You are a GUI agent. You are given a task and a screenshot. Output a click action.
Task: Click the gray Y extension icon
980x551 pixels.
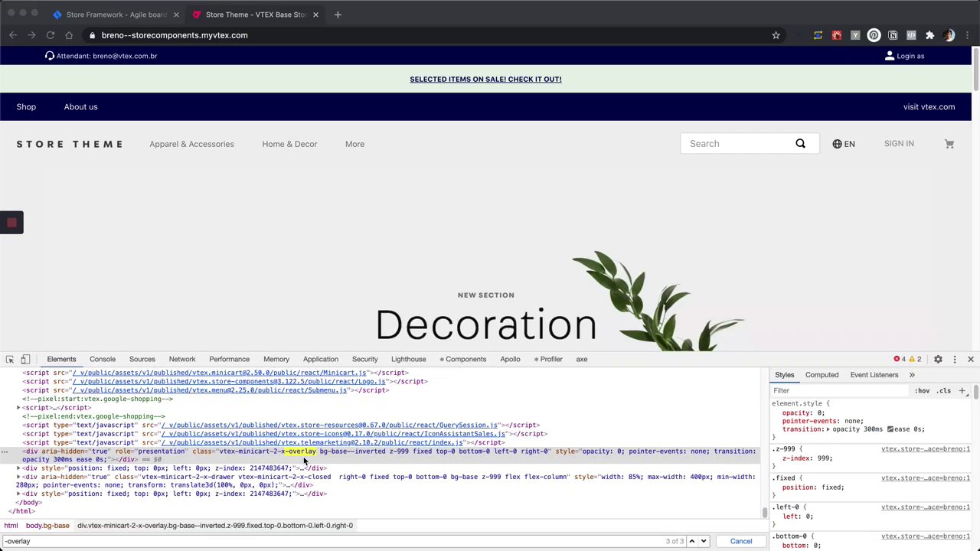(x=855, y=35)
